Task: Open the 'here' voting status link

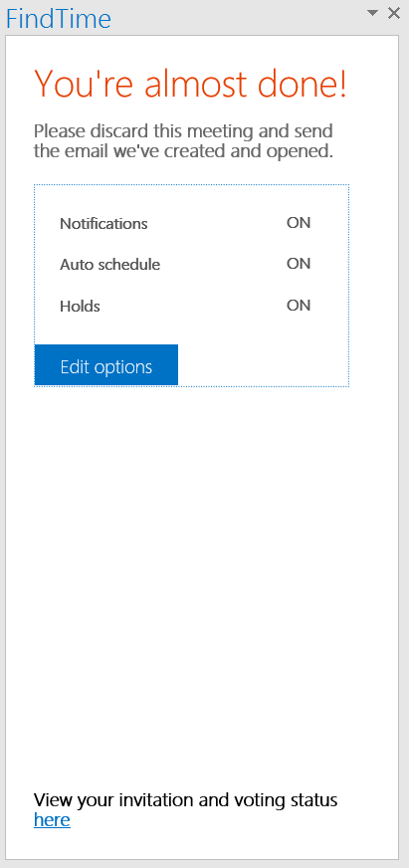Action: coord(52,820)
